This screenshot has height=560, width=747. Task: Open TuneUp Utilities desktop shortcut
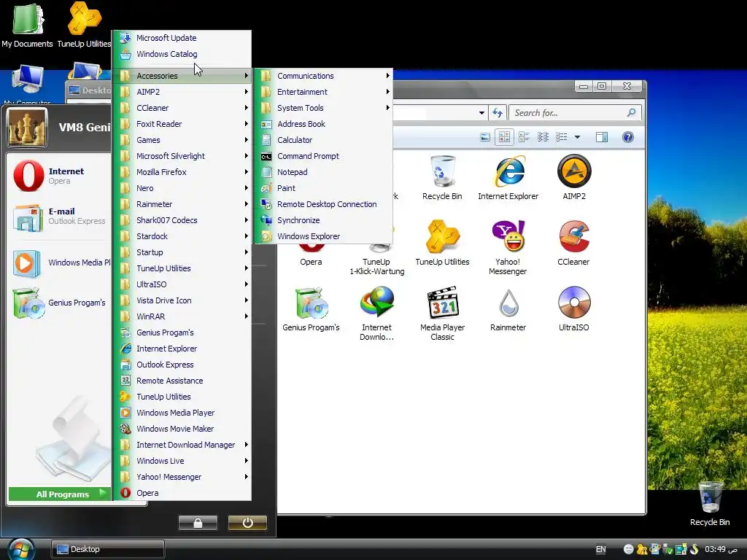pos(85,25)
